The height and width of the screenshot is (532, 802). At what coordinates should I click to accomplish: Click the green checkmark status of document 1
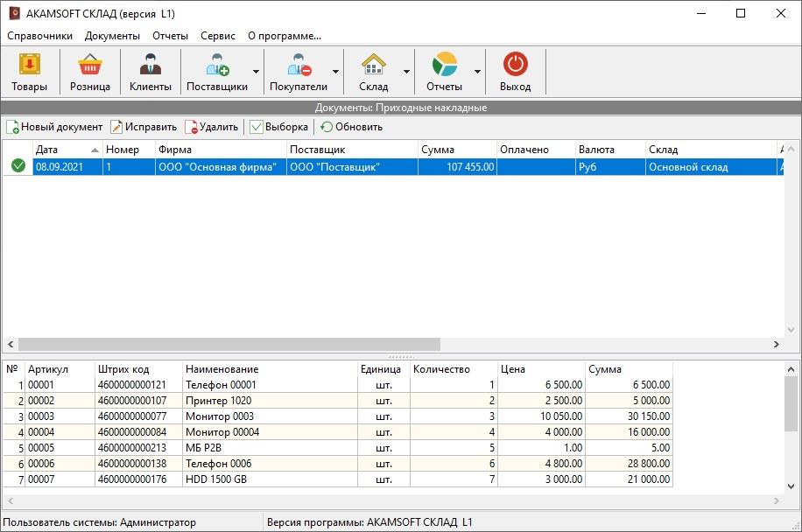pos(18,166)
